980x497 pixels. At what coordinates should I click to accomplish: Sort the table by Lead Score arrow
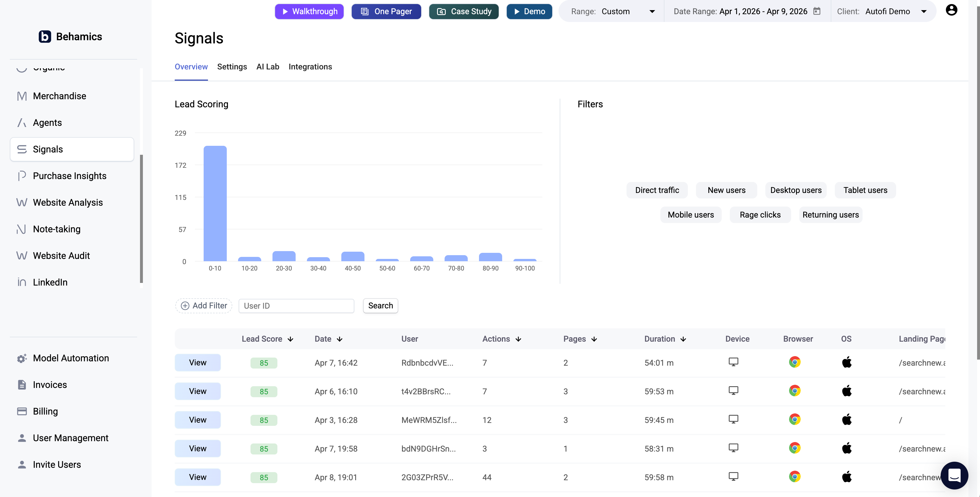(x=291, y=339)
